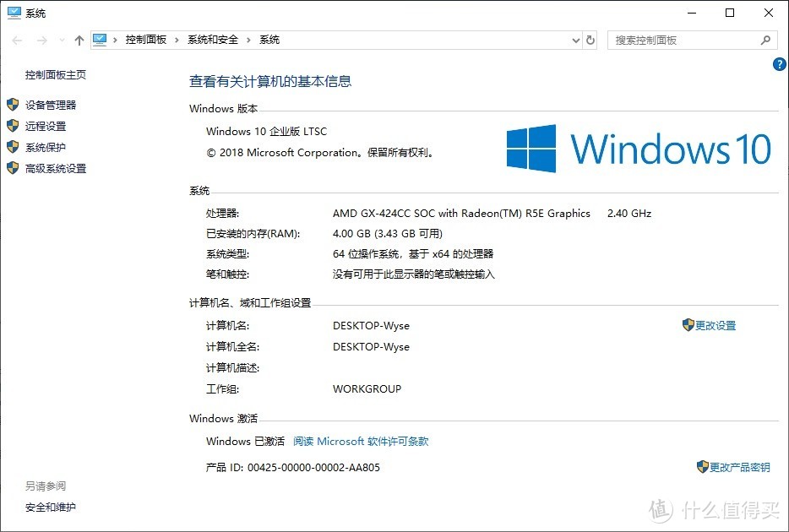
Task: Click computer name DESKTOP-Wyse beside 计算机名
Action: [x=372, y=326]
